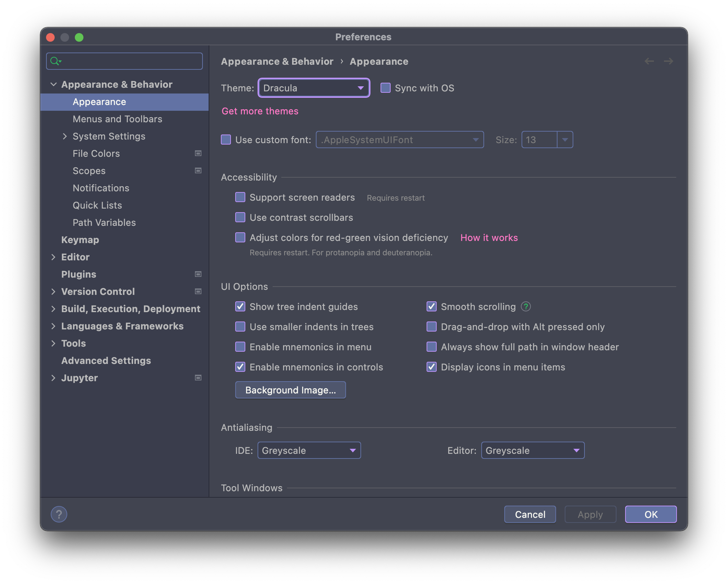Click the Get more themes link
Screen dimensions: 728x584
tap(260, 111)
